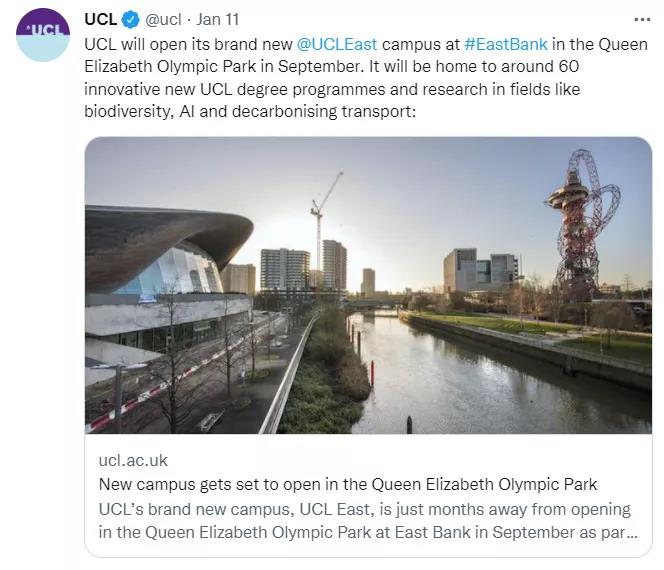Screen dimensions: 664x570
Task: Click the UCL profile avatar
Action: (x=43, y=36)
